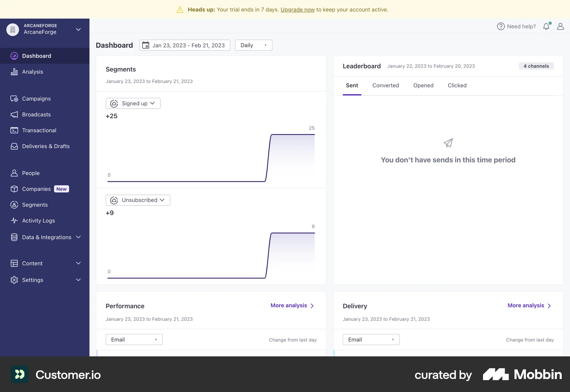Screen dimensions: 570x392
Task: Click the notifications bell icon
Action: [x=546, y=26]
